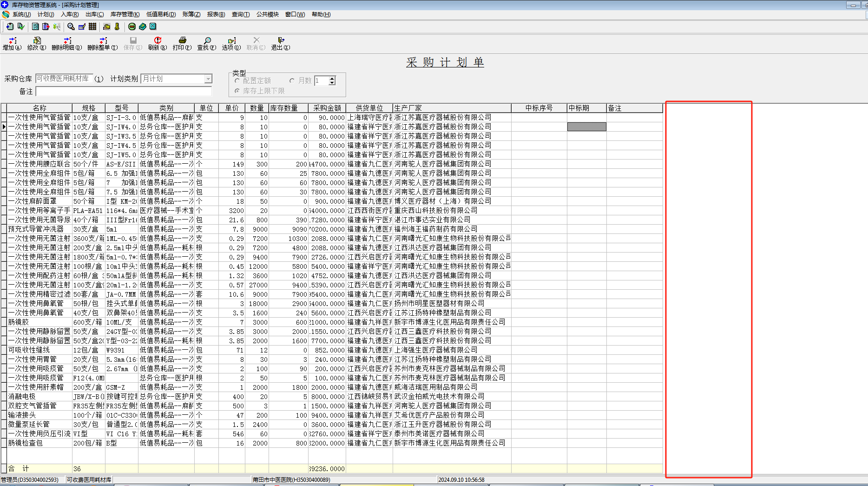Click the teal book toolbar icon

tap(143, 27)
